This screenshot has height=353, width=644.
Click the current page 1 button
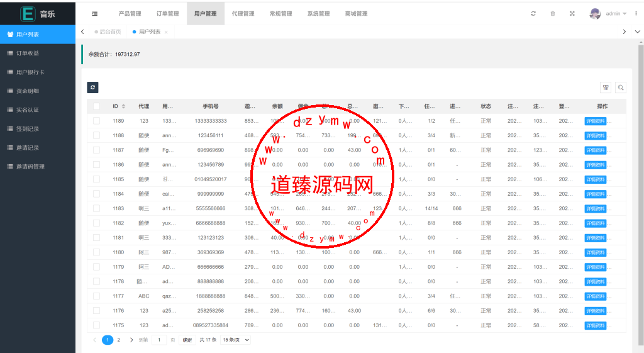coord(108,340)
